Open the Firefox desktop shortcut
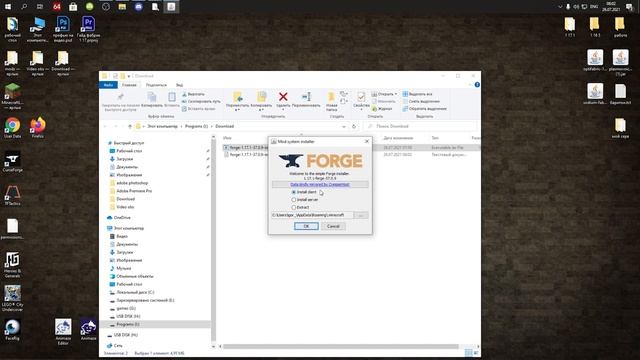The width and height of the screenshot is (640, 360). [x=38, y=128]
